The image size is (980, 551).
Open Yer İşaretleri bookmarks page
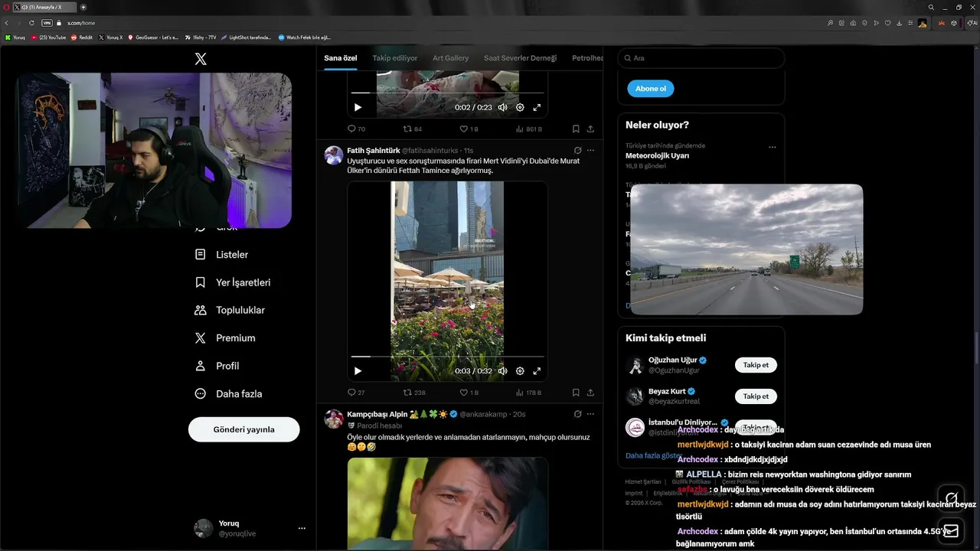pos(233,282)
